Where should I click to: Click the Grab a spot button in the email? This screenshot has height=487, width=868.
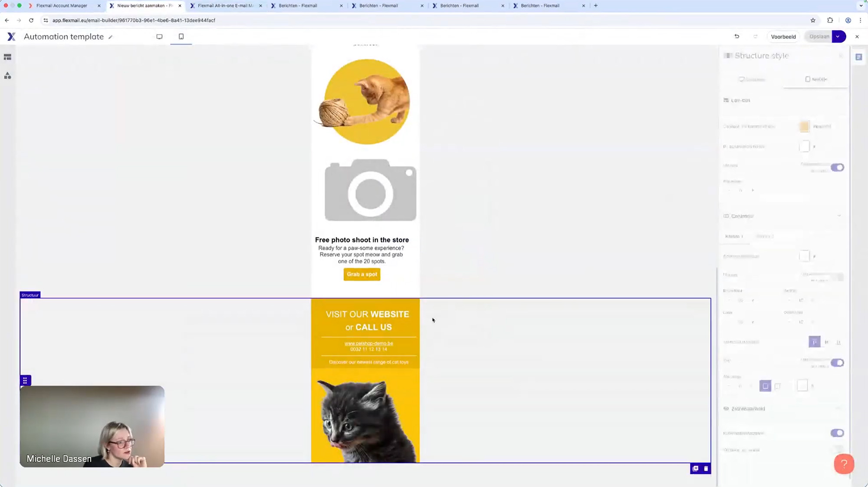click(x=362, y=274)
